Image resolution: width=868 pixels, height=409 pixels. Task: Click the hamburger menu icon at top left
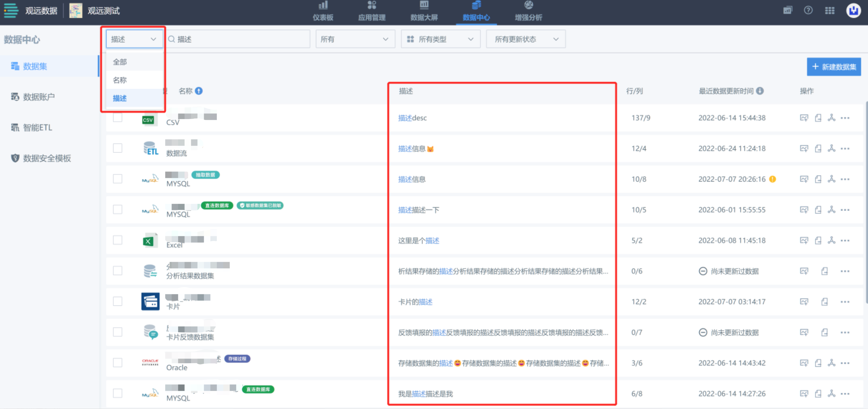(11, 10)
